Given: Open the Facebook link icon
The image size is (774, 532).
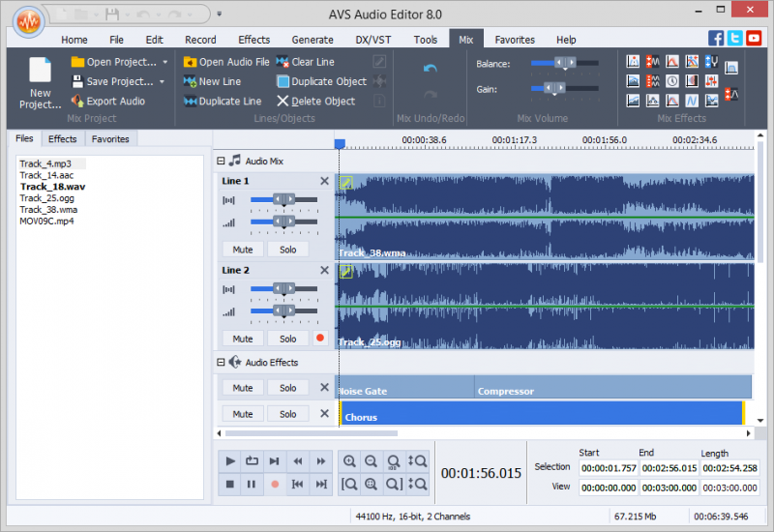Looking at the screenshot, I should (716, 38).
